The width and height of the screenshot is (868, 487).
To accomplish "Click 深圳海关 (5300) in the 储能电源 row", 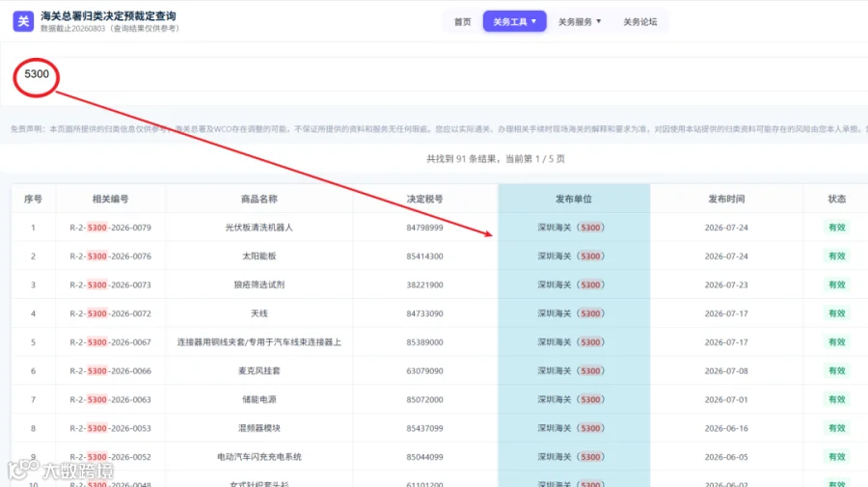I will [571, 399].
